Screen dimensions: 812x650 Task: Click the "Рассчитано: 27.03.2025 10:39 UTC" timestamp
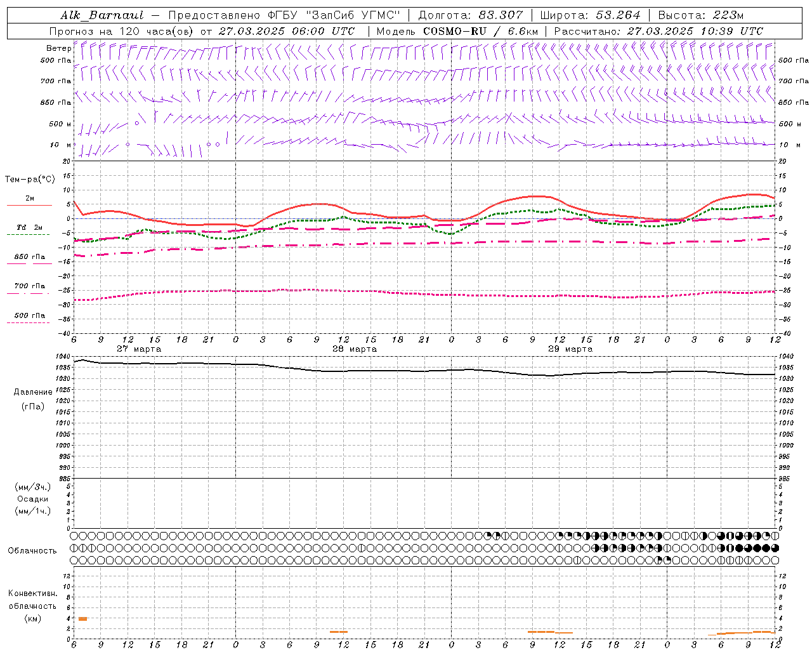pyautogui.click(x=658, y=31)
